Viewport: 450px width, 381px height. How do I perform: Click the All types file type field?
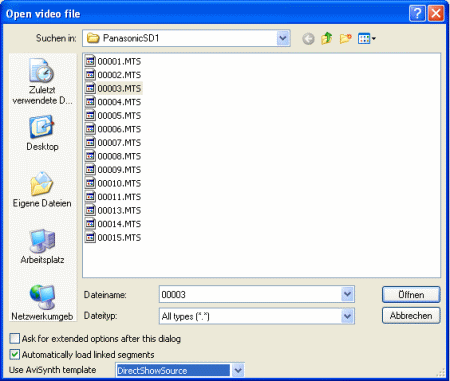251,316
